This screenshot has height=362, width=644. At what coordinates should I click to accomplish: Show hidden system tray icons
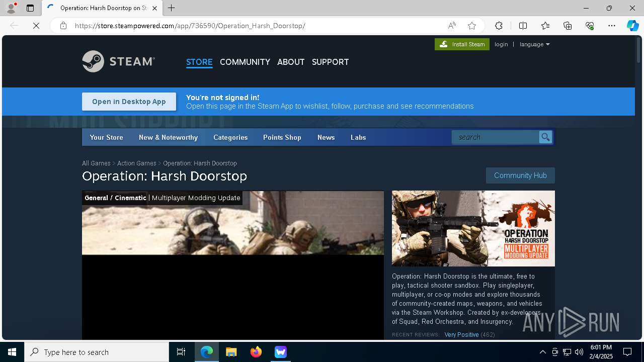coord(542,352)
